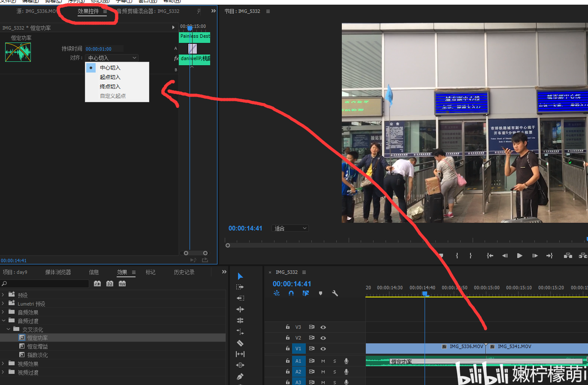Switch to the 信息 tab
Screen dimensions: 588x385
pyautogui.click(x=94, y=272)
